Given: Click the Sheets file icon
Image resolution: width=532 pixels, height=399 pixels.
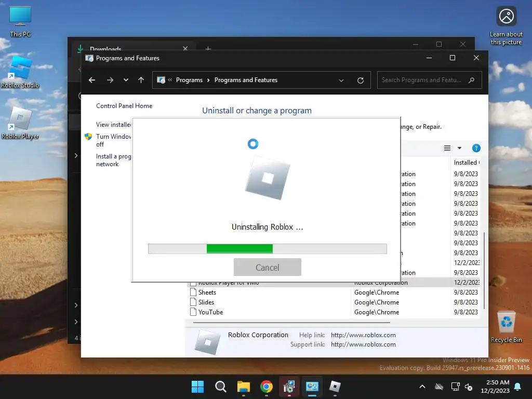Looking at the screenshot, I should point(193,292).
